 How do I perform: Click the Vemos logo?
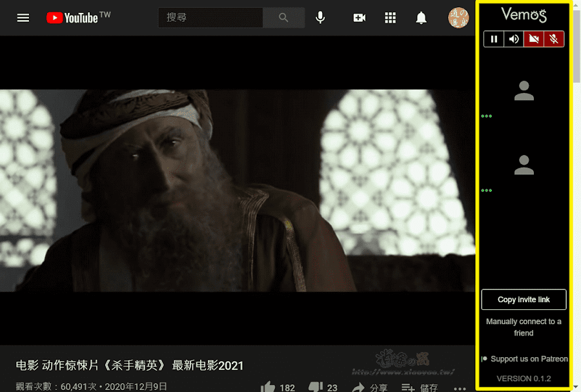(x=524, y=15)
